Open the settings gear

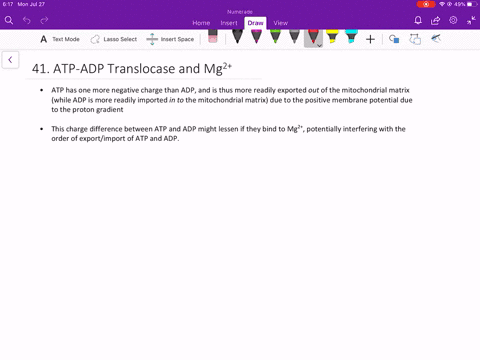453,20
